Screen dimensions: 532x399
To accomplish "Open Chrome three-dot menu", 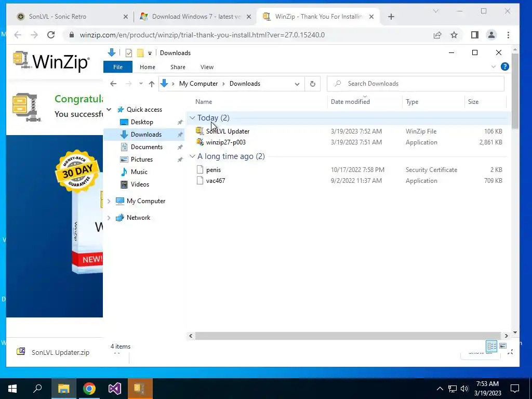I will (x=508, y=35).
